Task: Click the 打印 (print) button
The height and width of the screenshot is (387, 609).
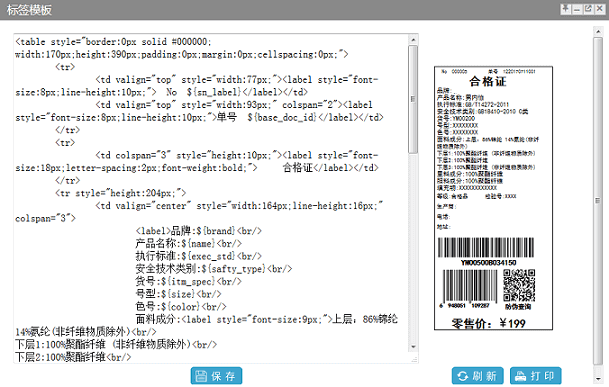Action: [x=536, y=376]
